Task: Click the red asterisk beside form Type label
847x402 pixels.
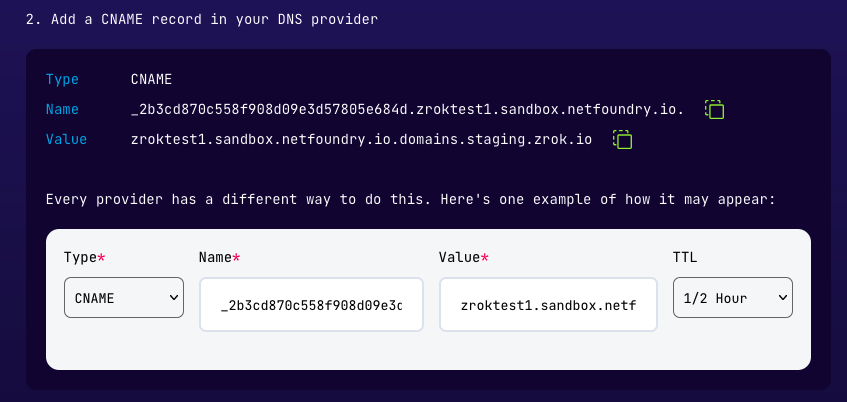Action: (101, 257)
